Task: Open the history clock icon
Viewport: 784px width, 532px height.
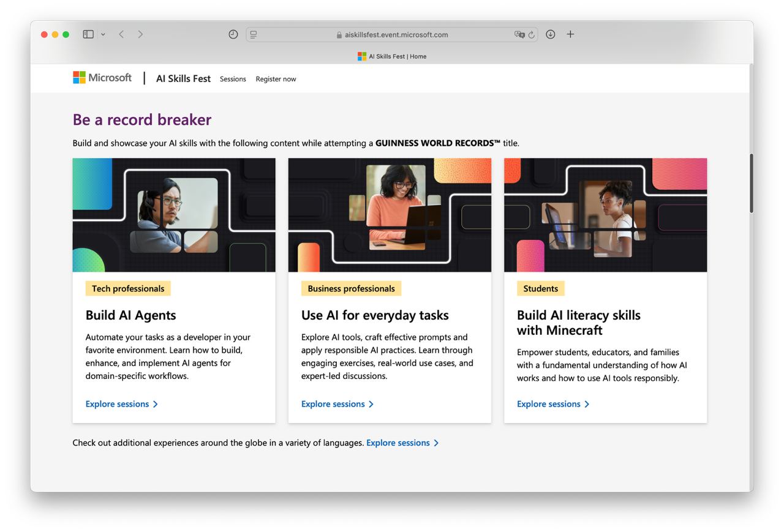Action: coord(233,34)
